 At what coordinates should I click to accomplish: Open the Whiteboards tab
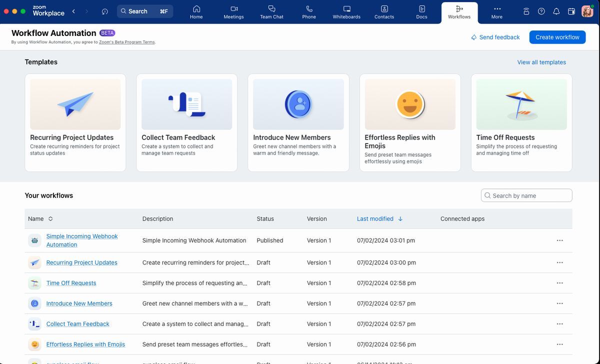pos(346,12)
